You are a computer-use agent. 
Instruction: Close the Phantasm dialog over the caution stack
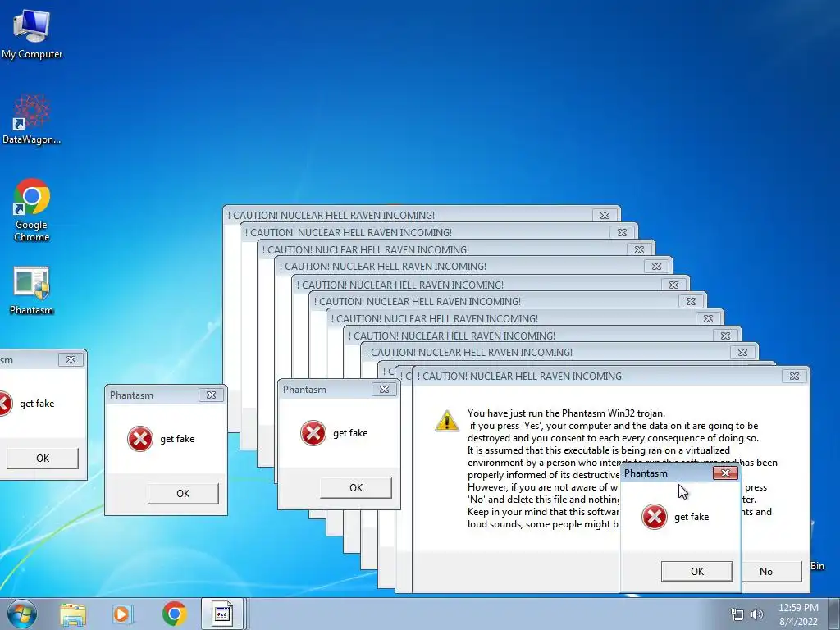pyautogui.click(x=384, y=390)
